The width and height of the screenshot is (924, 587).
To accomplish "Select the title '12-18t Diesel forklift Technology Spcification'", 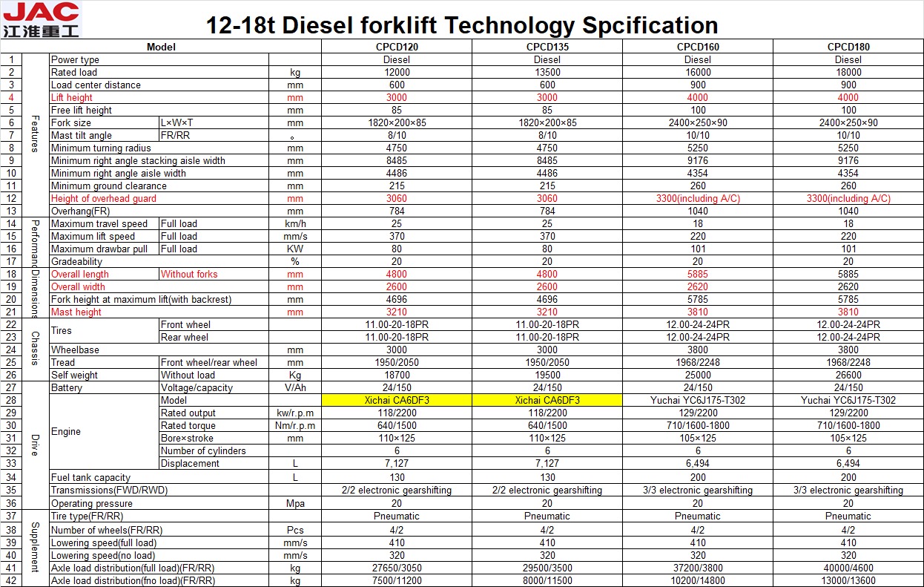I will point(462,26).
